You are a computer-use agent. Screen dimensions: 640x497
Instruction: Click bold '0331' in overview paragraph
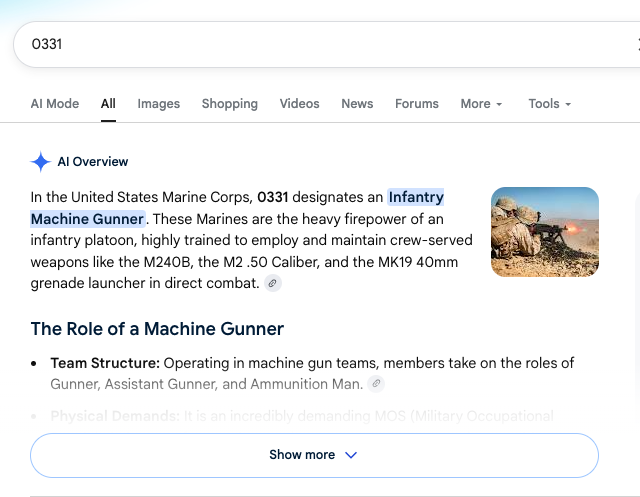tap(273, 197)
